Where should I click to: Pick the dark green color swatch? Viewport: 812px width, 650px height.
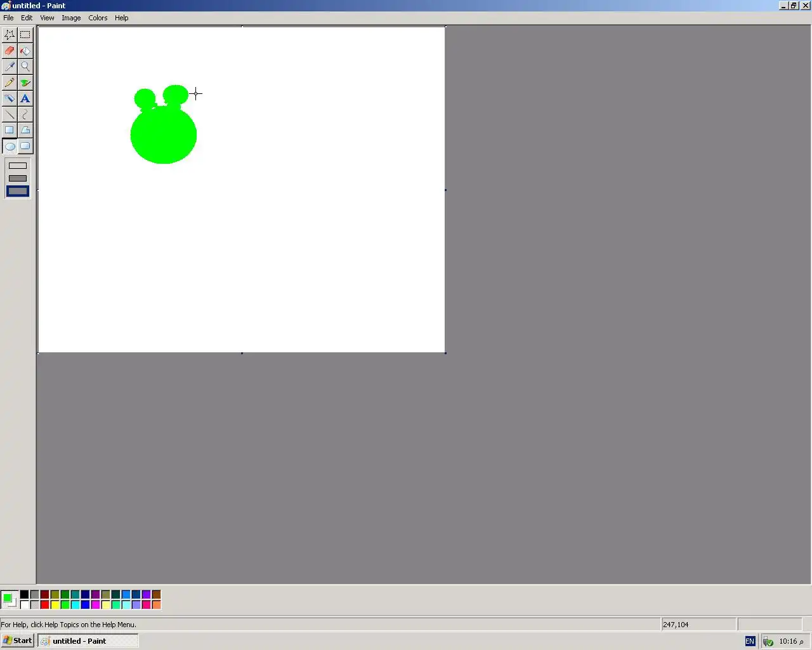point(65,595)
